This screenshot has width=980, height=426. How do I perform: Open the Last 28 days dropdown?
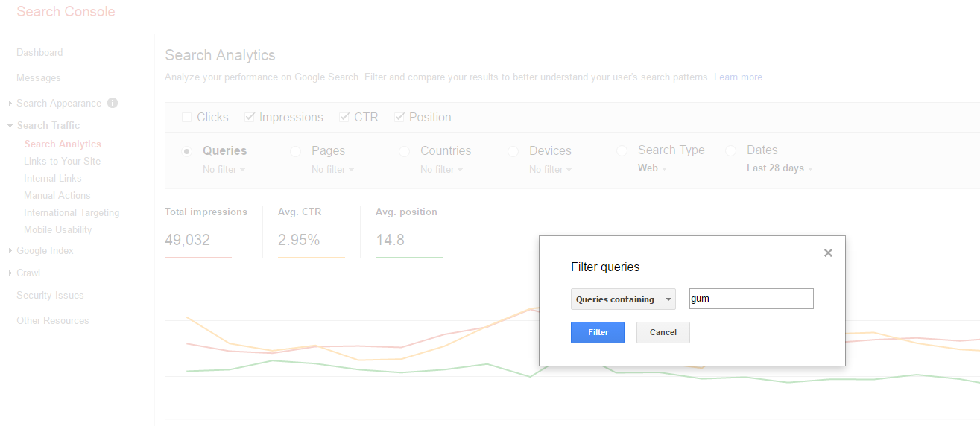click(780, 168)
